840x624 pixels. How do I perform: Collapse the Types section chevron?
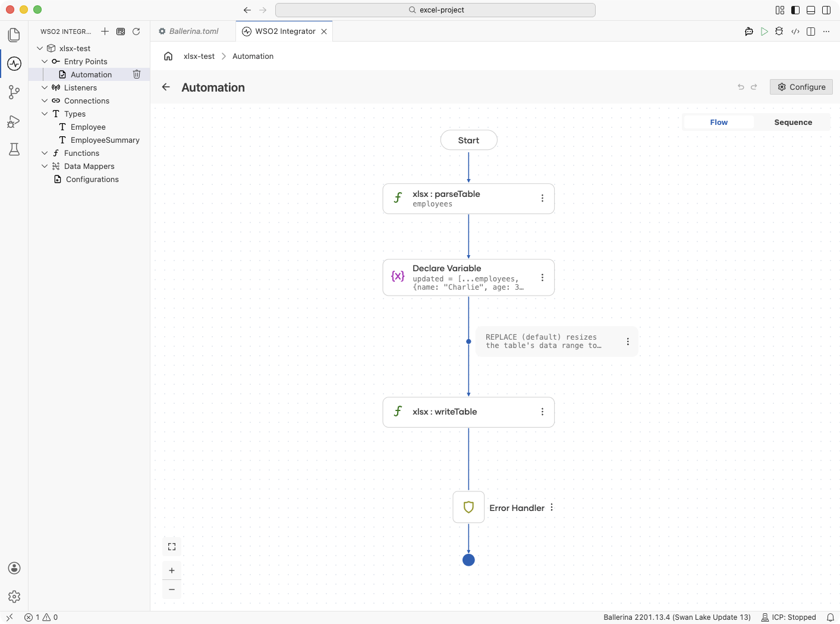[x=45, y=114]
